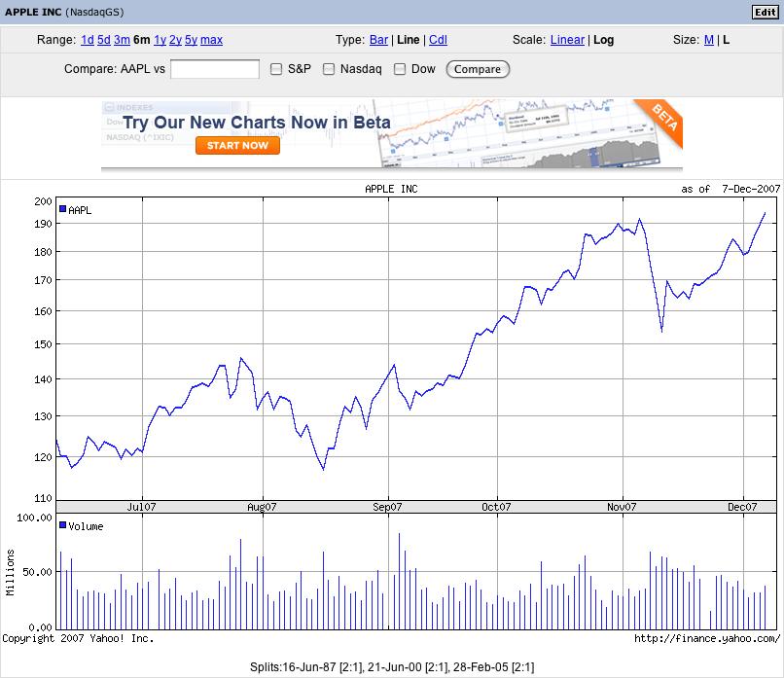Viewport: 784px width, 679px height.
Task: Click the Oct07 axis label
Action: pos(496,507)
